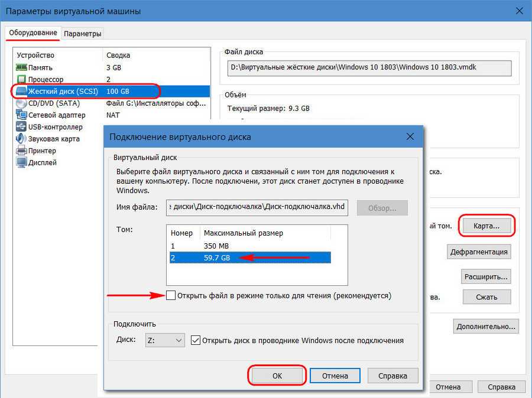Open the Карта... mapping button
The height and width of the screenshot is (398, 532).
point(486,226)
